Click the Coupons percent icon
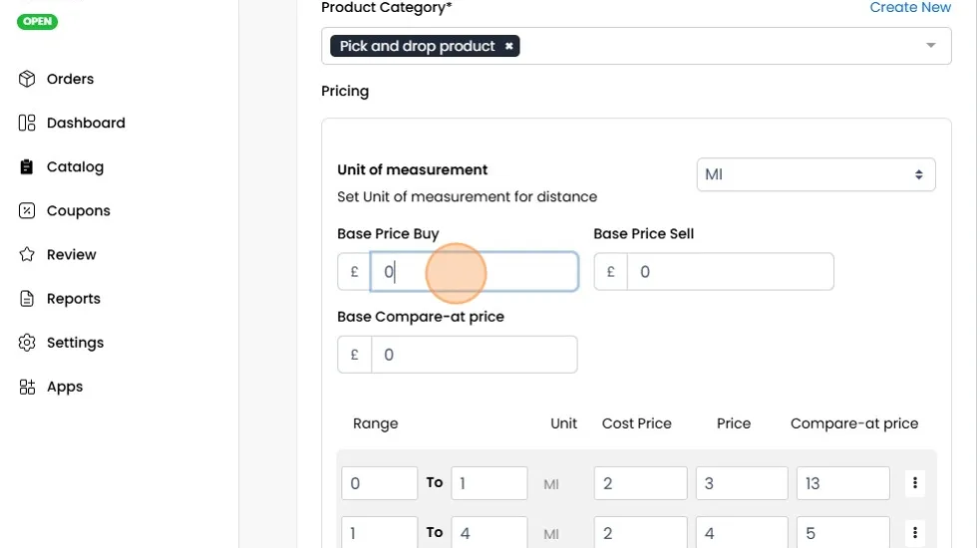Viewport: 980px width, 548px height. click(x=27, y=210)
